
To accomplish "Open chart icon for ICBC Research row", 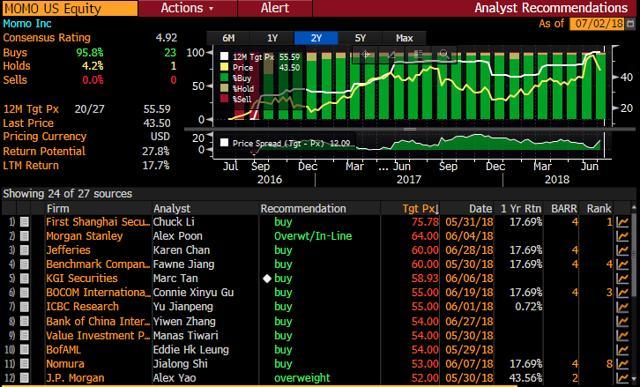I will tap(622, 307).
